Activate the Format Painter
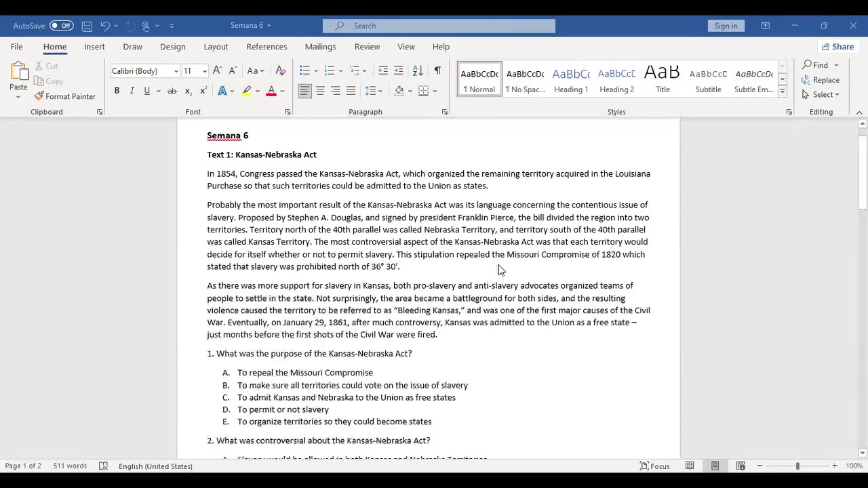 click(x=64, y=96)
